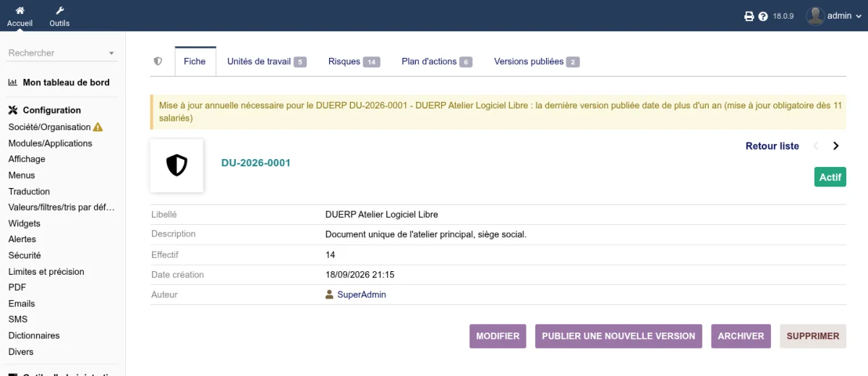Open Valeurs/filtres/tris par défaut
The height and width of the screenshot is (376, 868).
coord(61,208)
